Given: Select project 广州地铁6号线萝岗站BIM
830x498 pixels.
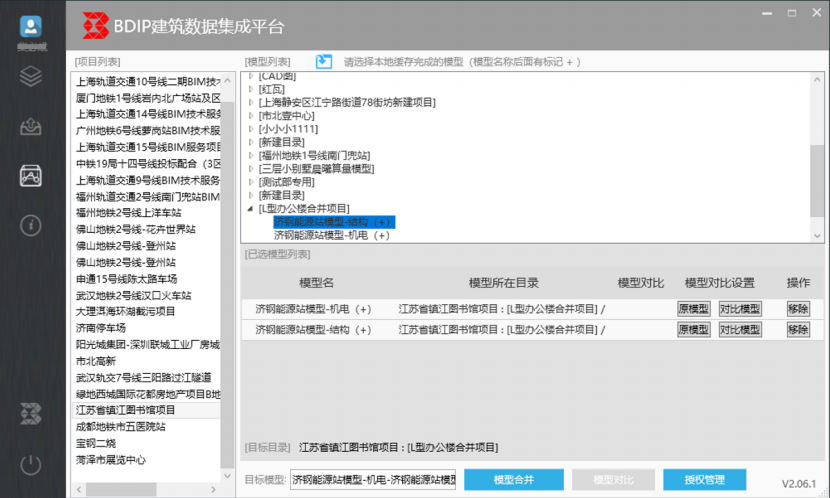Looking at the screenshot, I should [146, 131].
